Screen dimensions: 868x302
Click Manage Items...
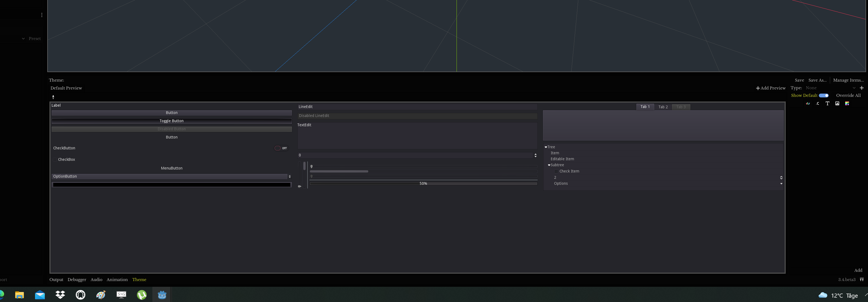[x=848, y=80]
